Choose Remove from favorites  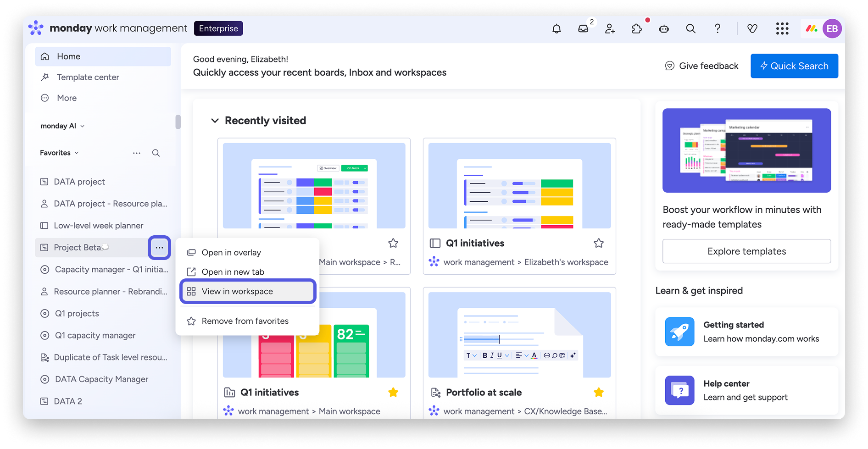[248, 321]
